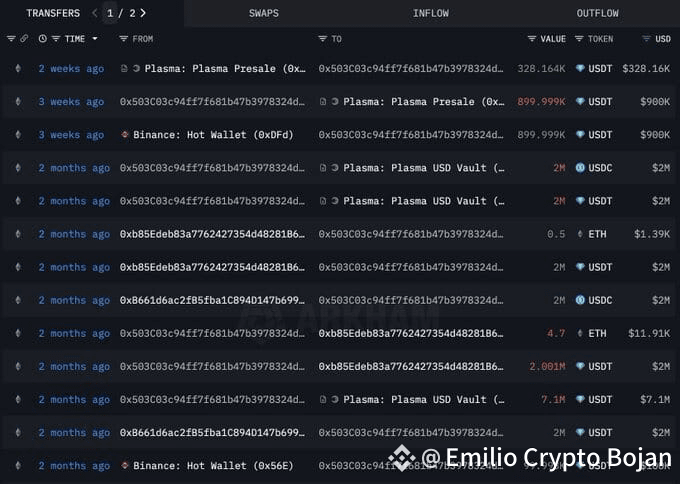Image resolution: width=680 pixels, height=484 pixels.
Task: Copy the Plasma Presale recipient address in the 3 weeks row
Action: pos(323,101)
